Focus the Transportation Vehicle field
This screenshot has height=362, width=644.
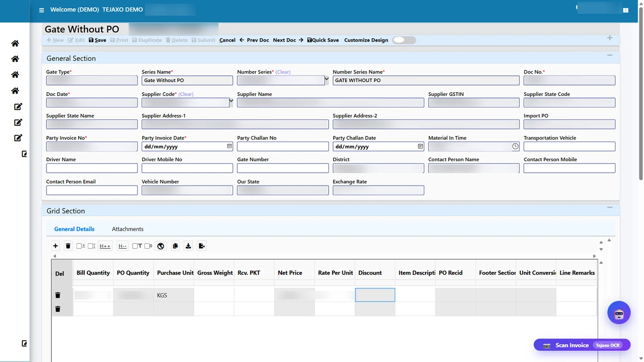click(x=569, y=147)
